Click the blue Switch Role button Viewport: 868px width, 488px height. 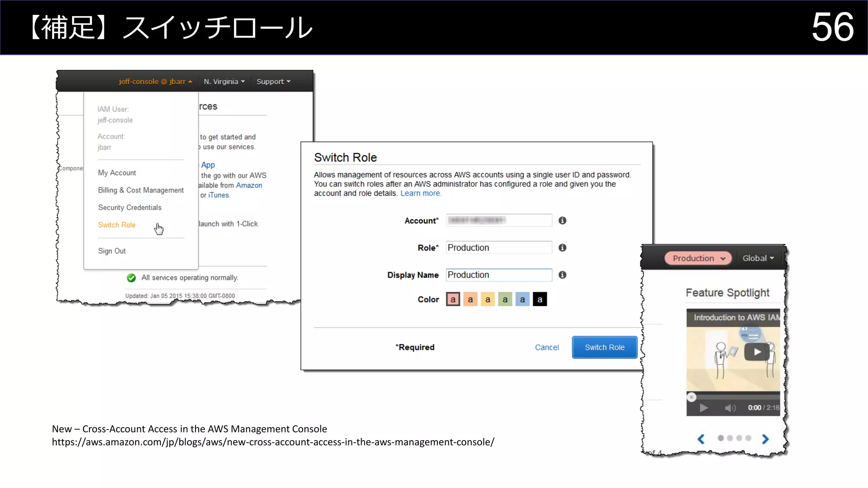tap(604, 347)
